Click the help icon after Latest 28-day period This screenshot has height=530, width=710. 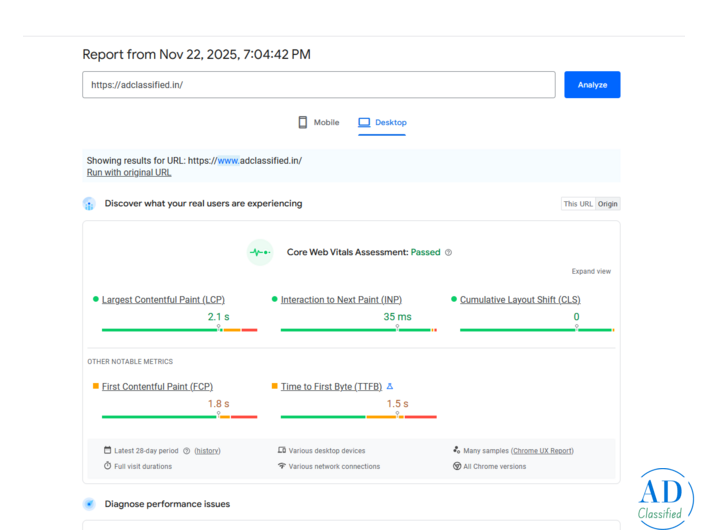pyautogui.click(x=187, y=451)
